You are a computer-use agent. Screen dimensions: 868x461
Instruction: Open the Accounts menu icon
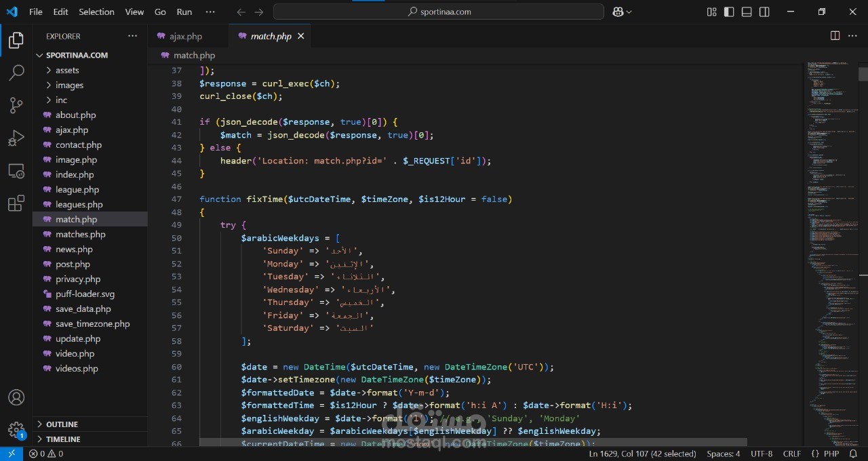pos(16,397)
